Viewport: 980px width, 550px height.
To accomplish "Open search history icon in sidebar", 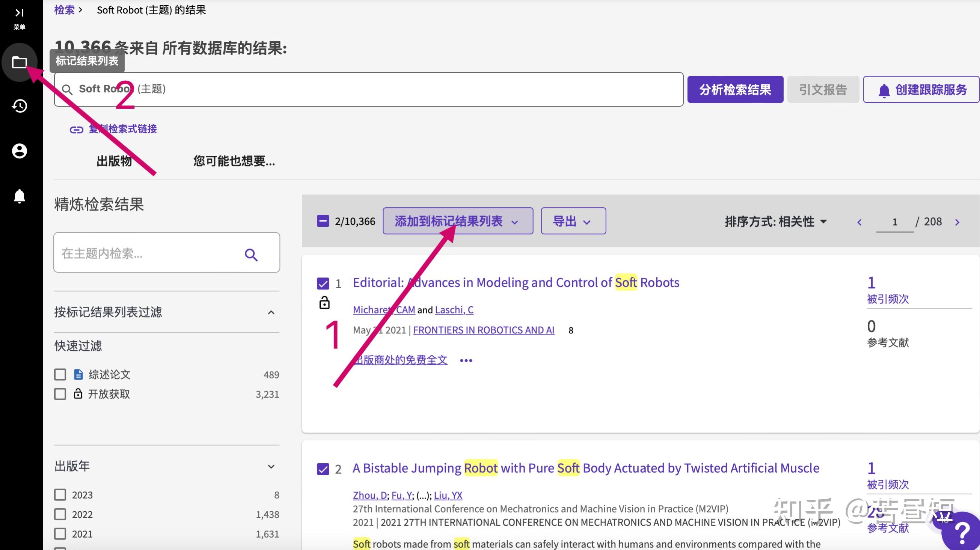I will (19, 106).
